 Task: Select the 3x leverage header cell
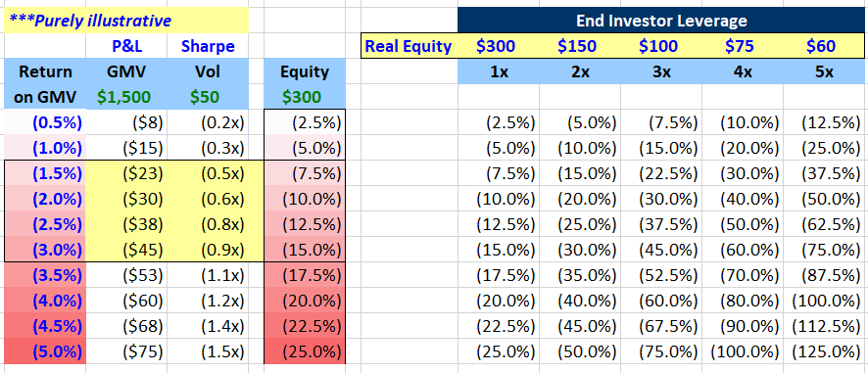tap(661, 71)
